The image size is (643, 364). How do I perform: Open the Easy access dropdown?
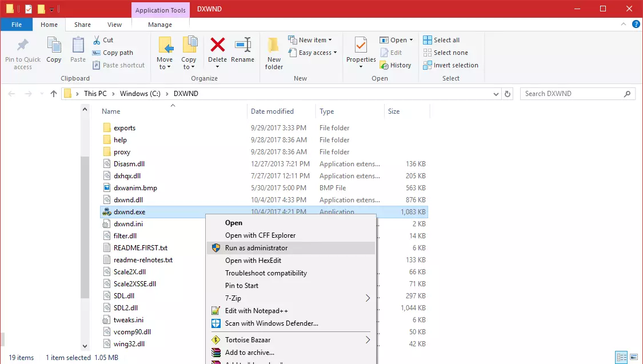tap(313, 53)
